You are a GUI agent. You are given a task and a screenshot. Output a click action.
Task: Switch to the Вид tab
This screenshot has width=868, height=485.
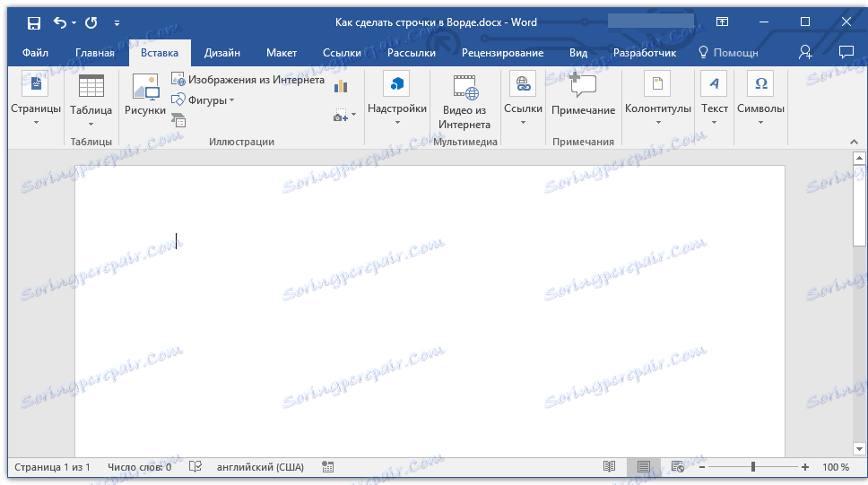(x=578, y=53)
